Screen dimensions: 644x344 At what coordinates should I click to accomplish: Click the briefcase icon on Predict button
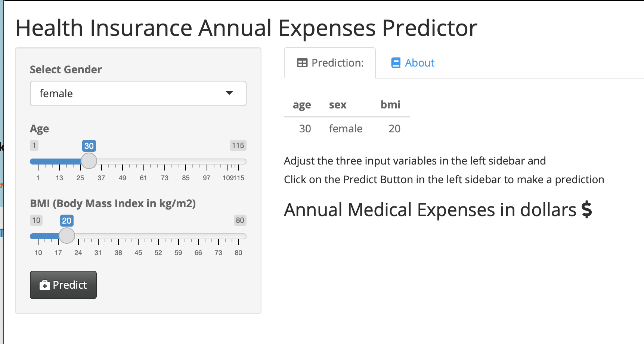pyautogui.click(x=45, y=285)
